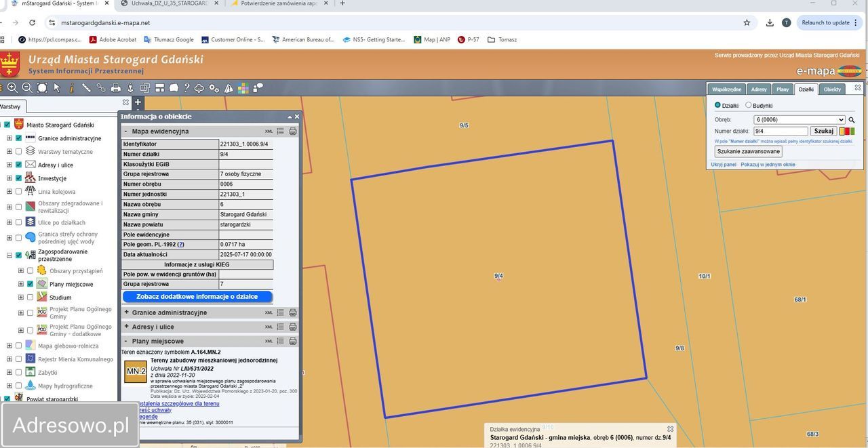Click the magnifier next to Obręb dropdown
The width and height of the screenshot is (868, 448).
852,120
